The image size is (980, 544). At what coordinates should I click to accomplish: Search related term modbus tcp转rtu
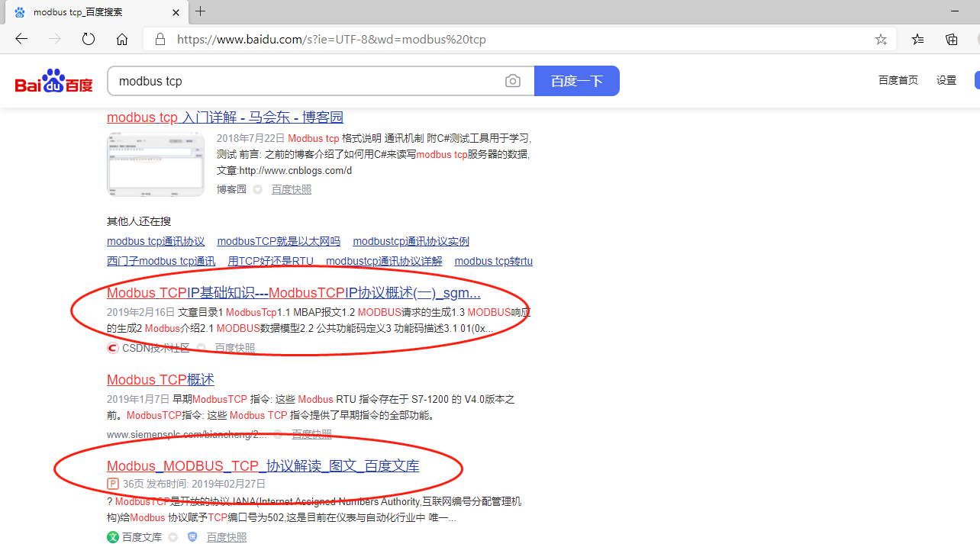494,261
